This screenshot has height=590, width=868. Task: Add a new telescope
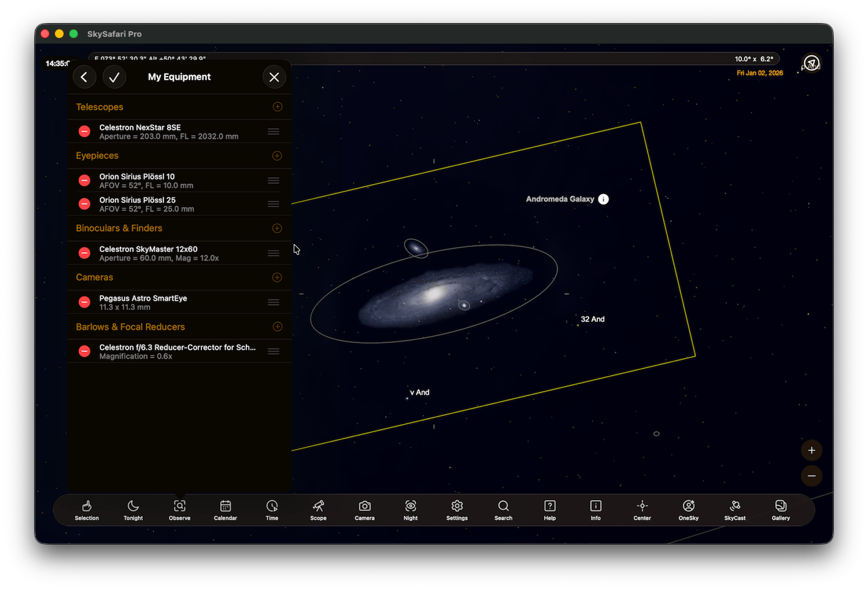(277, 107)
